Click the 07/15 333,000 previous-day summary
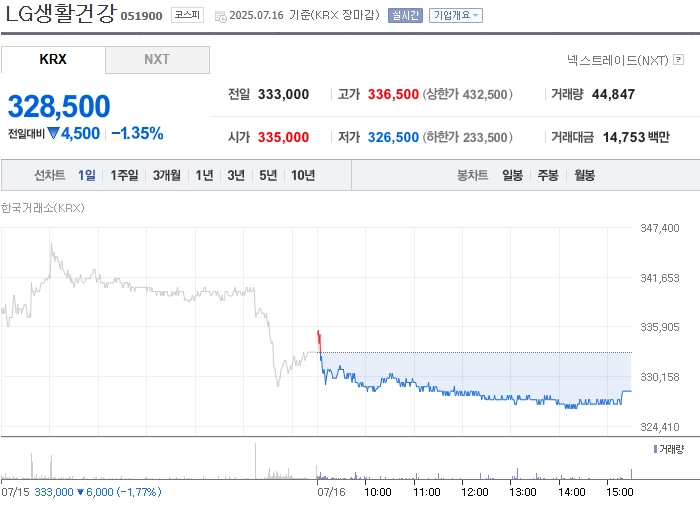 (81, 492)
